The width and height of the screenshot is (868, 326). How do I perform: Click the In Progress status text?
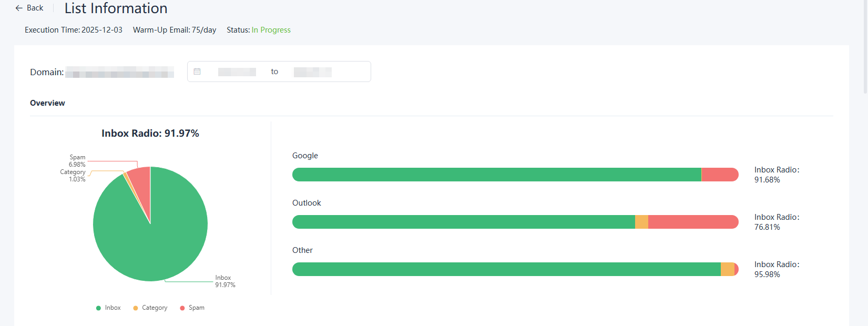pos(271,30)
